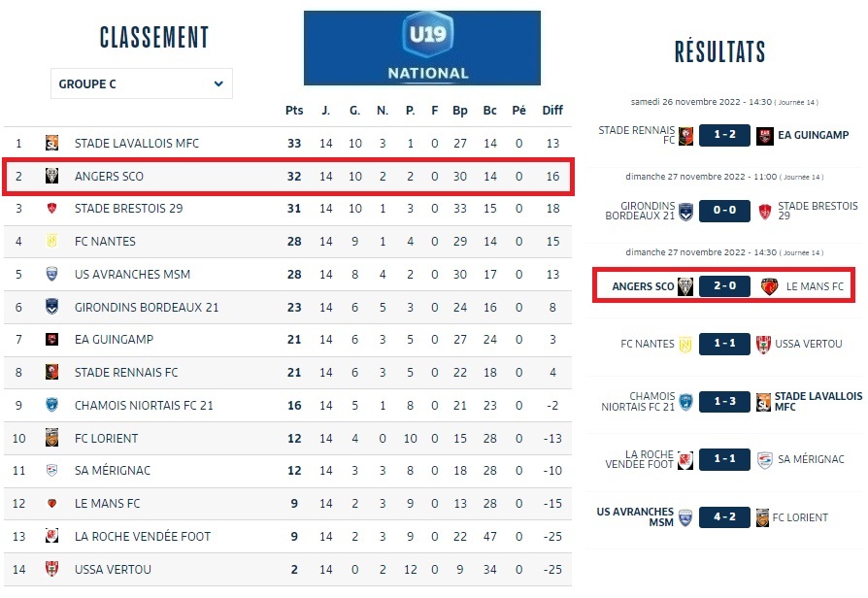Image resolution: width=868 pixels, height=598 pixels.
Task: Click the Diff column header
Action: pos(552,111)
